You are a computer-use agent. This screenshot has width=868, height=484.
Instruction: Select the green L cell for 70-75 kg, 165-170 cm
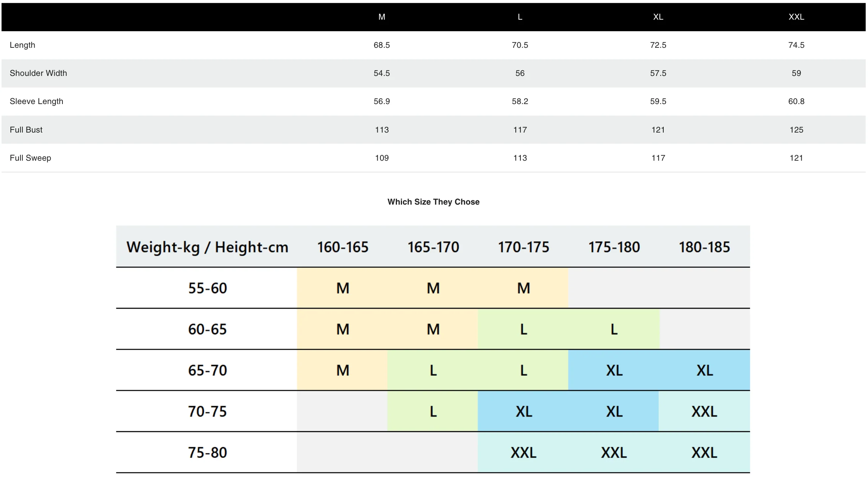click(433, 412)
